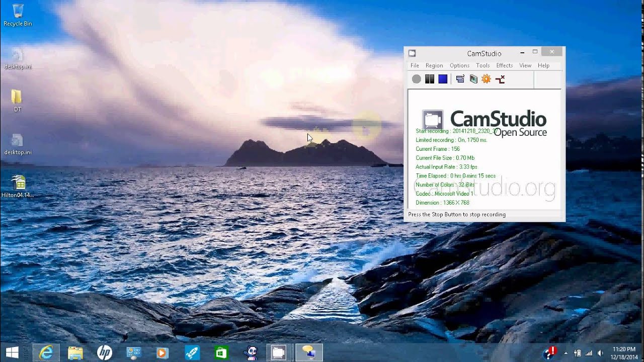The height and width of the screenshot is (362, 644).
Task: Stop recording with the blue Stop button
Action: 443,79
